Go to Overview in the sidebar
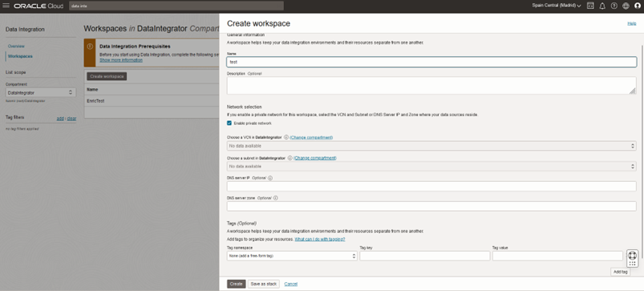 tap(16, 46)
